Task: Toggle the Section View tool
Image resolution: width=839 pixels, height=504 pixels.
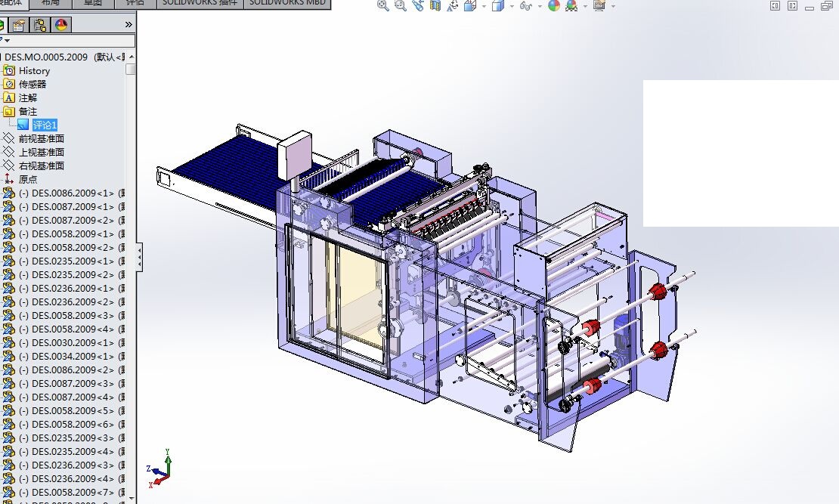Action: (435, 6)
